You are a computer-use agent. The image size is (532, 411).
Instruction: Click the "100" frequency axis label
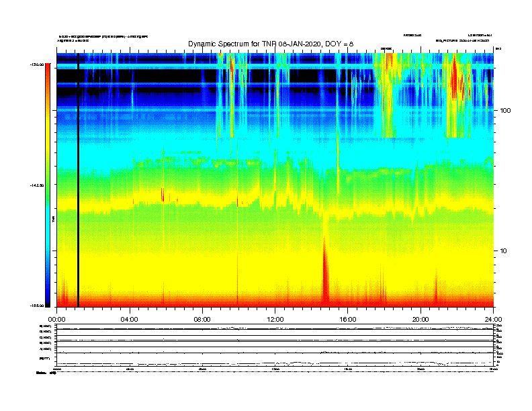(x=505, y=111)
